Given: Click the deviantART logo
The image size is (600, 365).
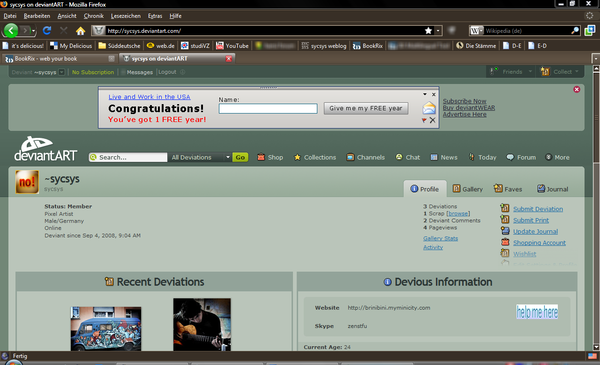Looking at the screenshot, I should tap(46, 148).
